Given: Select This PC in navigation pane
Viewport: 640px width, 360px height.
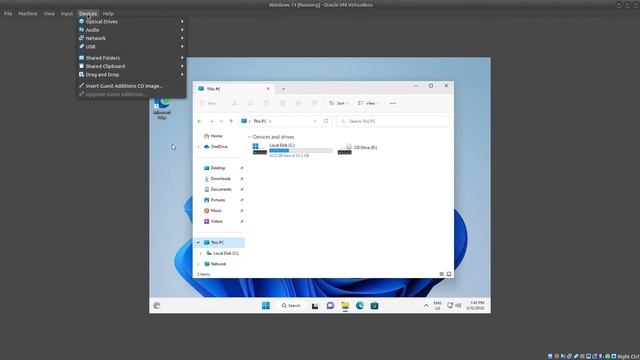Looking at the screenshot, I should pyautogui.click(x=220, y=242).
